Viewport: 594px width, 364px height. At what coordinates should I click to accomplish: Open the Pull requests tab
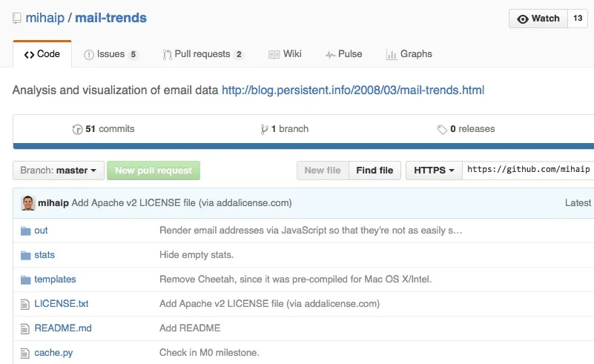pos(203,54)
